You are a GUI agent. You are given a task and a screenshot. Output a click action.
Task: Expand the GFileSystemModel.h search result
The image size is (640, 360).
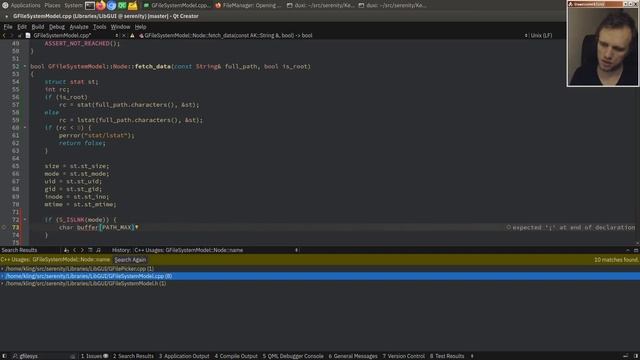2,283
